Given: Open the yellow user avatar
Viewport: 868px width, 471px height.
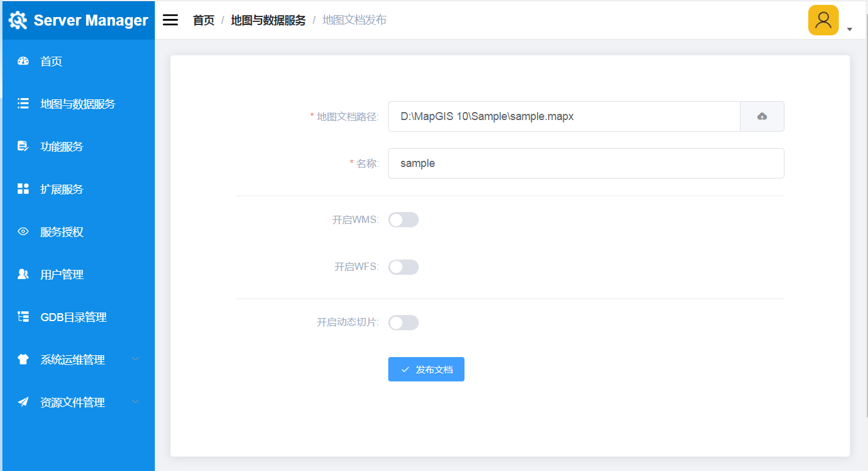Looking at the screenshot, I should pos(824,20).
